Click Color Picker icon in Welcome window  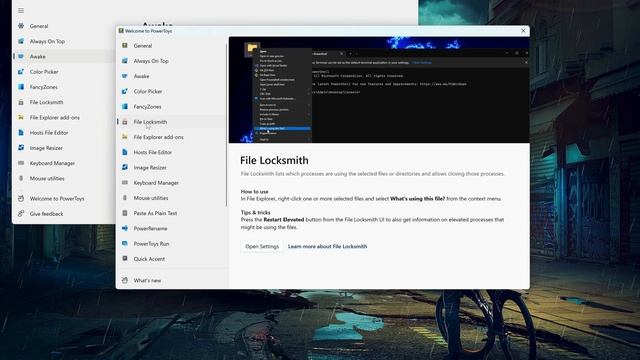pos(125,91)
